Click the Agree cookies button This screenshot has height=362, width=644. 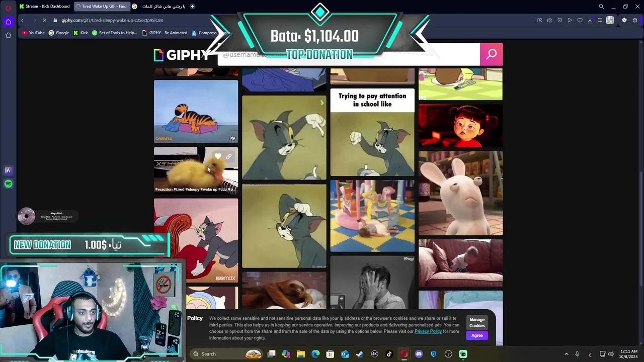477,335
